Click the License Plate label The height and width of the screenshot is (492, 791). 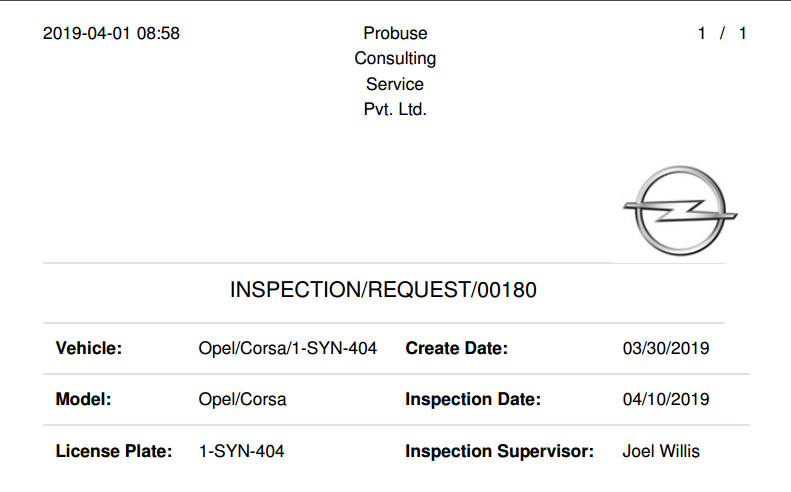click(x=114, y=451)
